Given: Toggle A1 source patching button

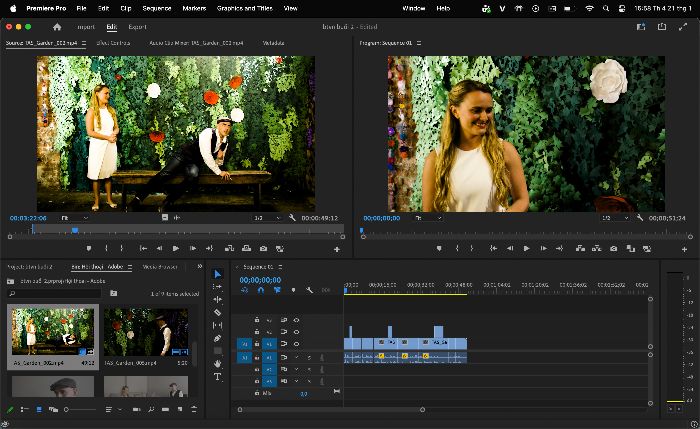Looking at the screenshot, I should (244, 357).
